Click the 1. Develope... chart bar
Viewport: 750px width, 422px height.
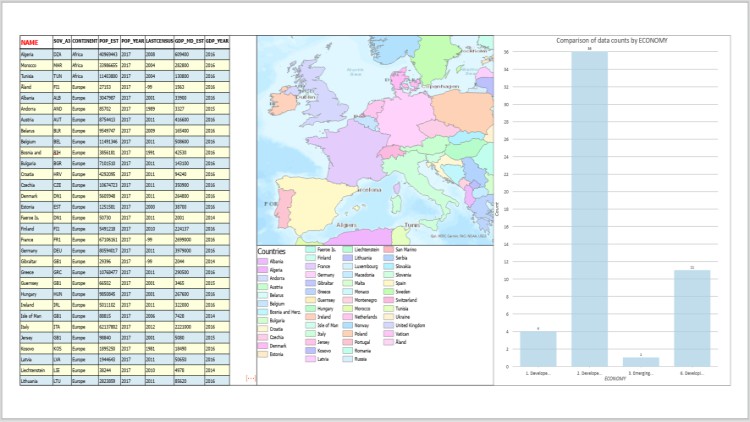pos(538,349)
